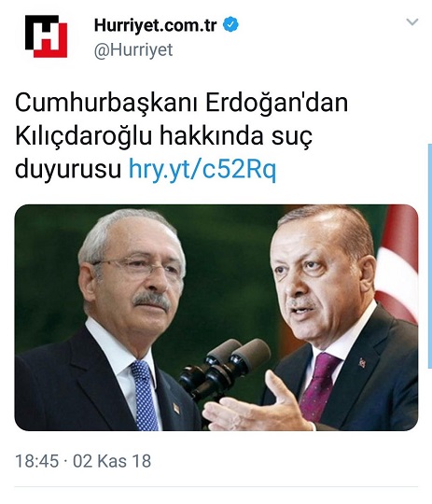
Task: Click the word duyurusu before the link
Action: [68, 169]
